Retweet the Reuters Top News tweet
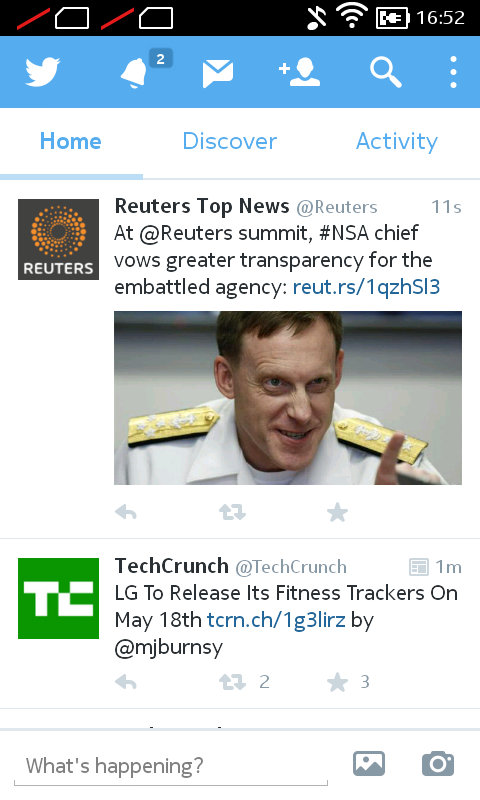Image resolution: width=480 pixels, height=800 pixels. 232,512
